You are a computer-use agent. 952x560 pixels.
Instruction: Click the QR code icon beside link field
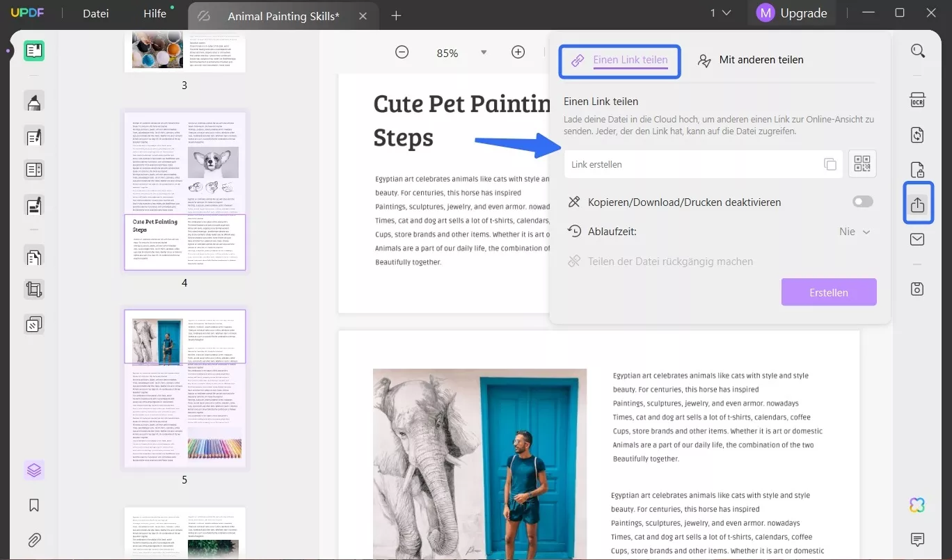862,164
